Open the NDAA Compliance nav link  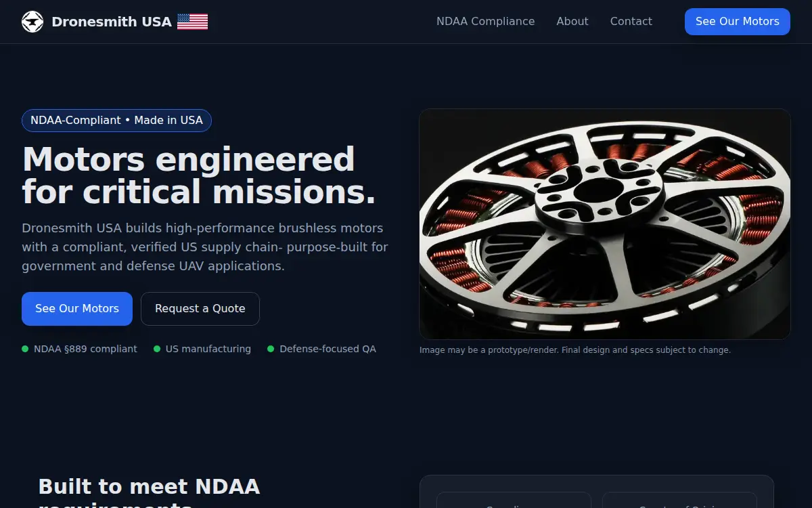[x=485, y=22]
